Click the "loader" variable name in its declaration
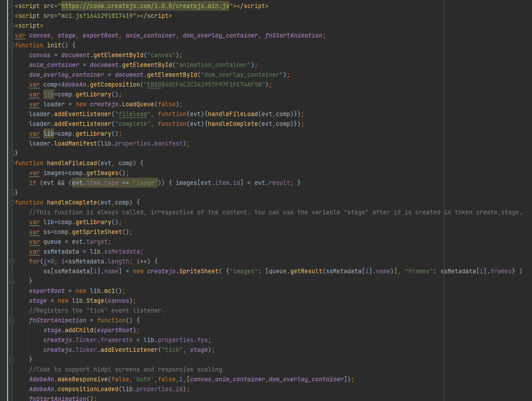 (54, 104)
